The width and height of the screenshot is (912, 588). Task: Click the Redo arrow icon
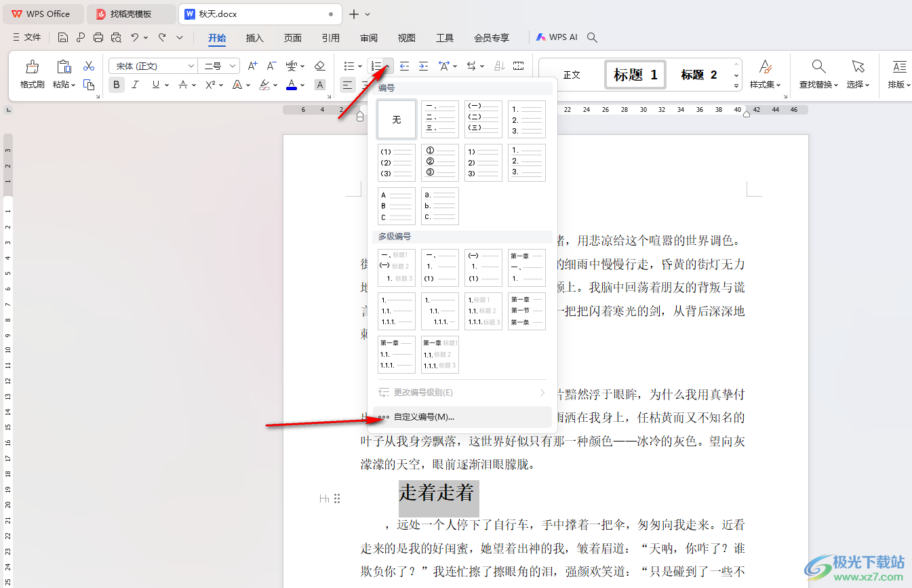point(162,37)
